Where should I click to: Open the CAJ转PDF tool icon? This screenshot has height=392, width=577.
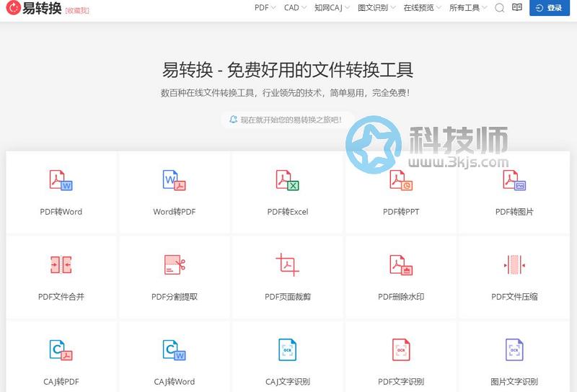click(61, 349)
